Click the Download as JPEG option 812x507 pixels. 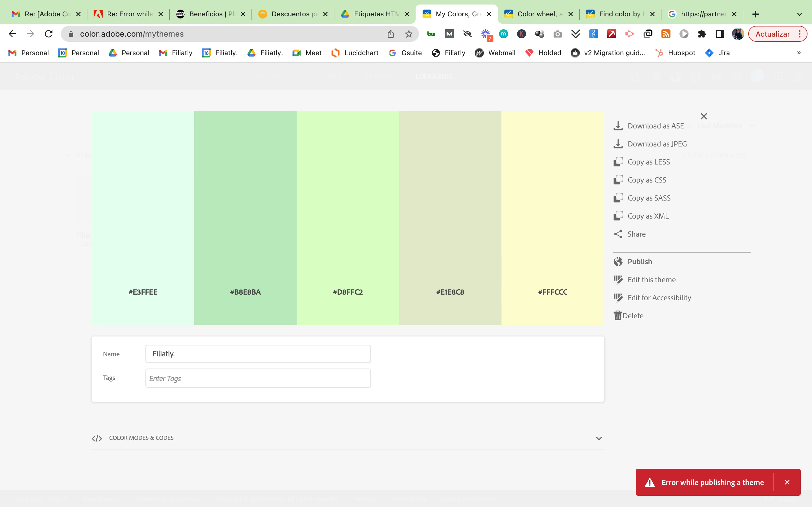tap(657, 144)
